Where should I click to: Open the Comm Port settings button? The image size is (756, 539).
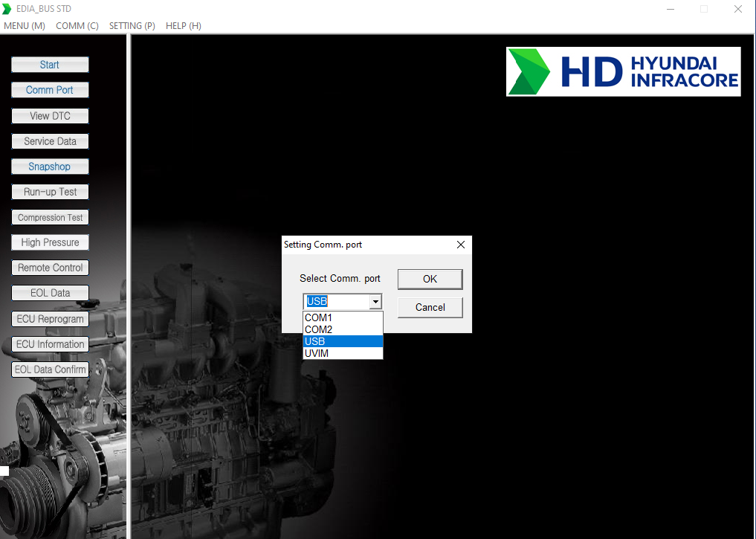tap(50, 90)
